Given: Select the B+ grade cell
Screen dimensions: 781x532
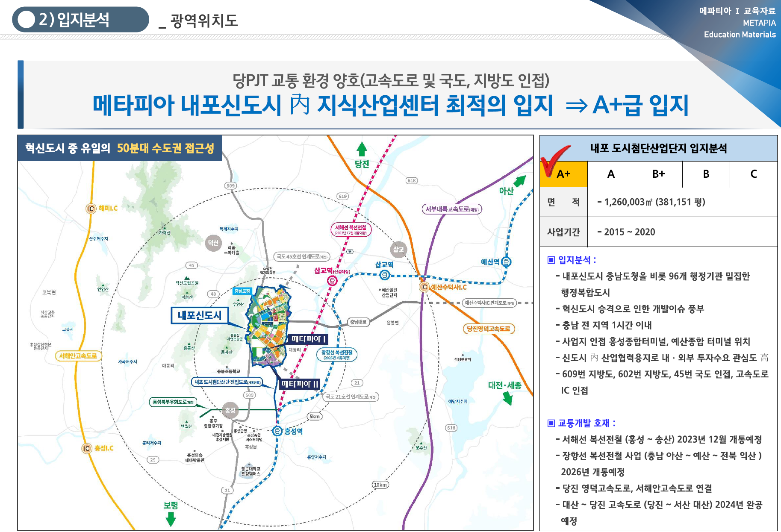Looking at the screenshot, I should (659, 174).
